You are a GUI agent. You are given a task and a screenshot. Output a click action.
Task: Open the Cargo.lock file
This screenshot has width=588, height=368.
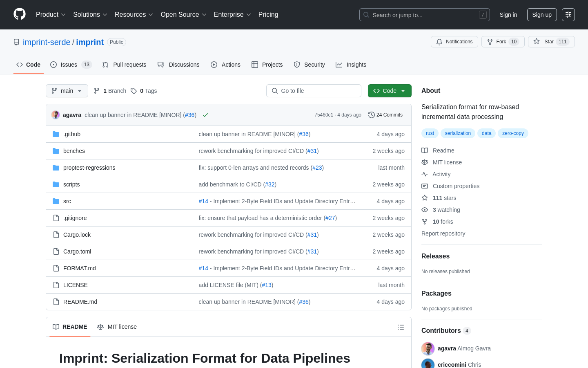77,235
